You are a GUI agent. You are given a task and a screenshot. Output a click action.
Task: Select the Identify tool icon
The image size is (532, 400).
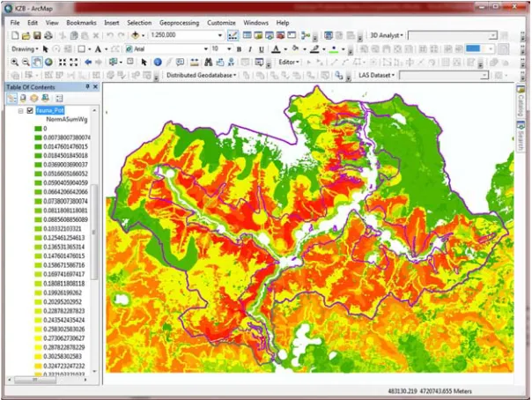[158, 62]
